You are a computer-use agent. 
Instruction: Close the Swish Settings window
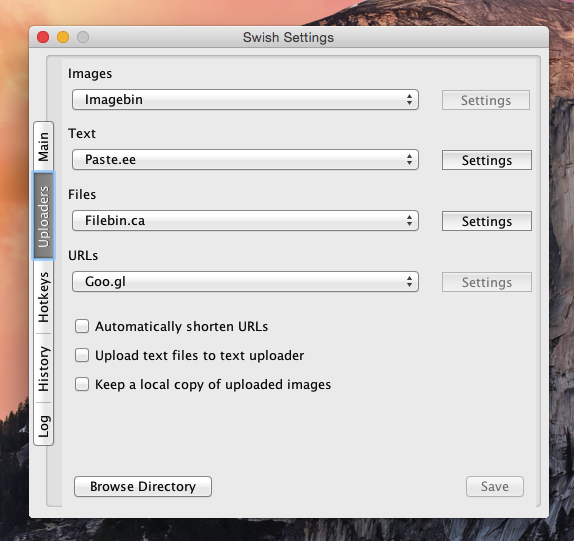(x=43, y=37)
